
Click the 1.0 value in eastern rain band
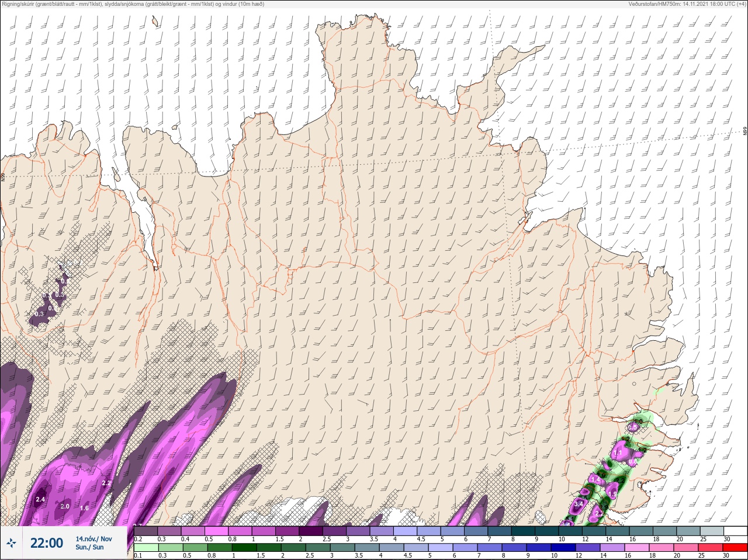click(638, 421)
